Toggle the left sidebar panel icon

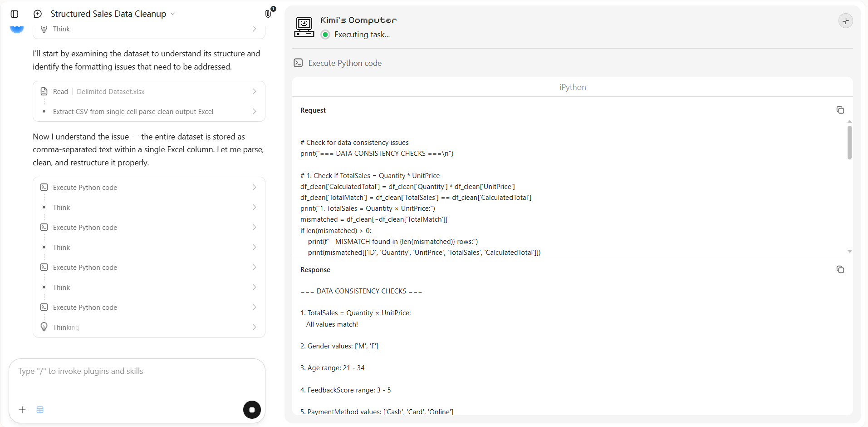click(15, 14)
